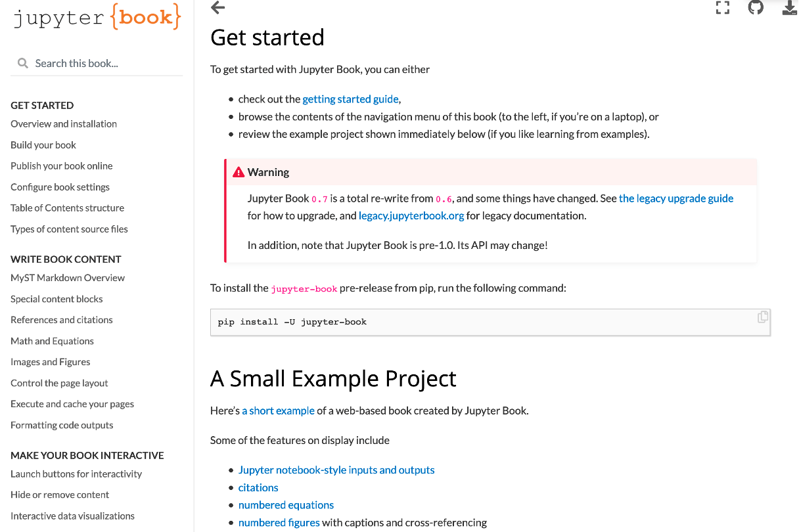Open the getting started guide link
The height and width of the screenshot is (532, 799).
pos(350,99)
